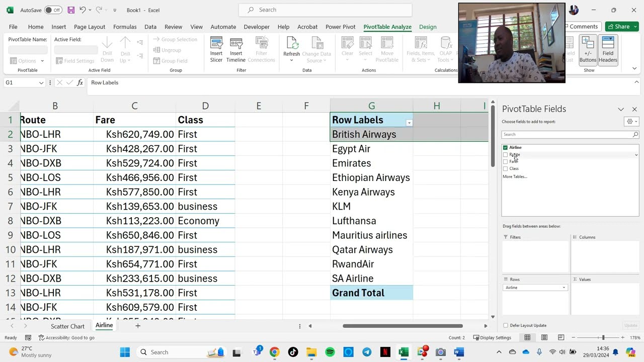Close the PivotTable Fields pane

tap(634, 109)
